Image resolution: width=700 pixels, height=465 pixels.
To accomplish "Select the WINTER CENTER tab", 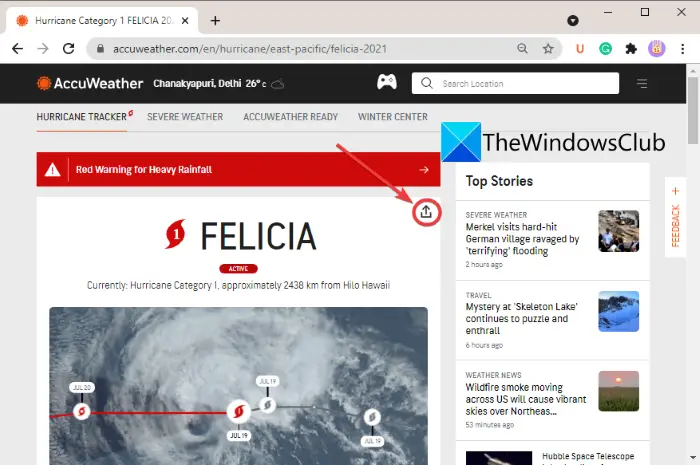I will 392,117.
